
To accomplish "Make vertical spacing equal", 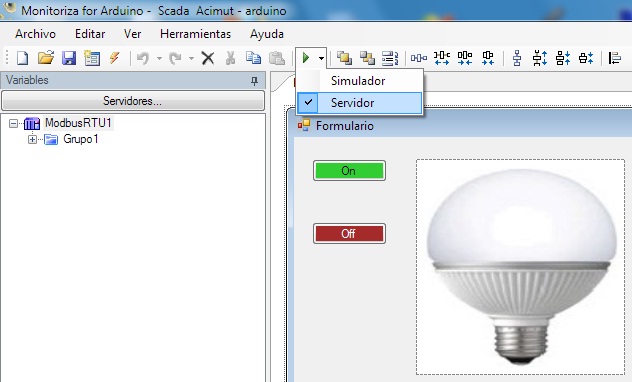I will (x=517, y=58).
